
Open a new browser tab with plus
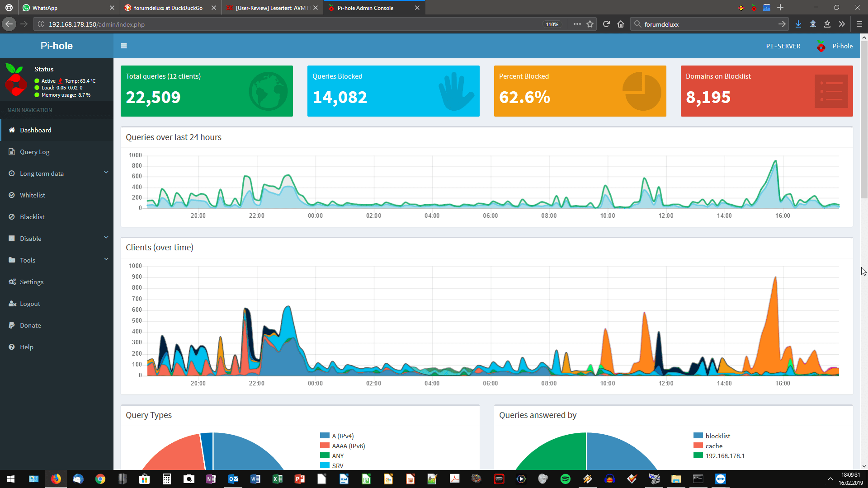pyautogui.click(x=780, y=8)
